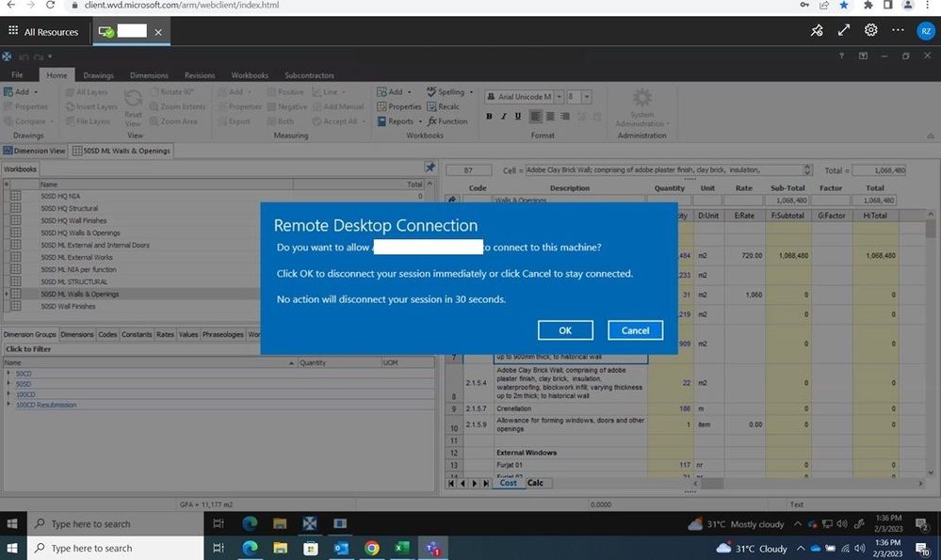Click the Cell formula input field
The image size is (941, 560).
coord(665,170)
